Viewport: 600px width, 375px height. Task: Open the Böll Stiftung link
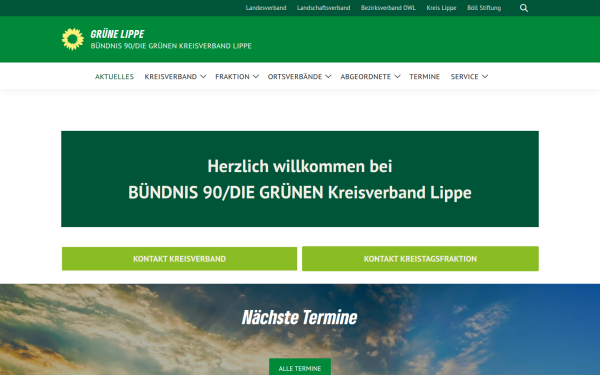(x=484, y=8)
